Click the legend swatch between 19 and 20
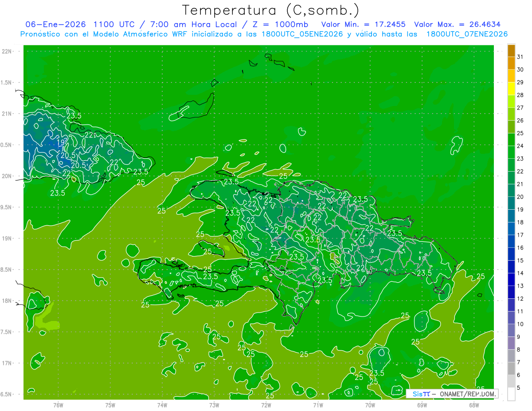 coord(511,203)
